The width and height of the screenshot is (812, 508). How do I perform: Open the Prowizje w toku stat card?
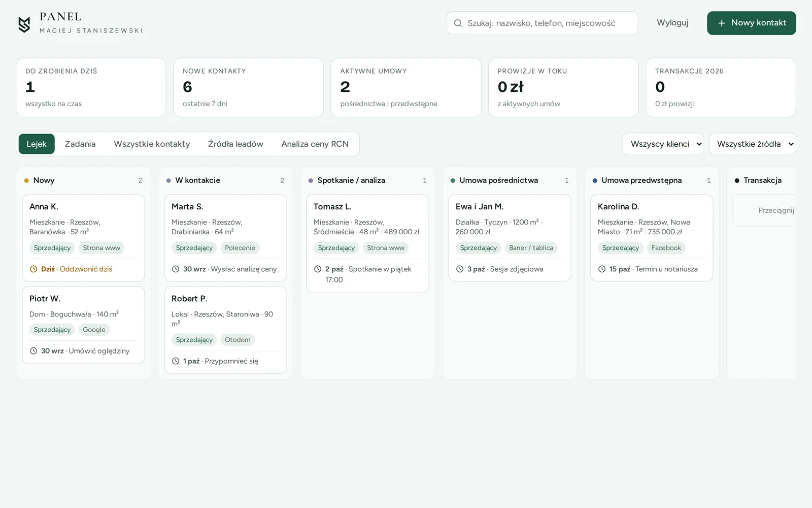coord(563,87)
